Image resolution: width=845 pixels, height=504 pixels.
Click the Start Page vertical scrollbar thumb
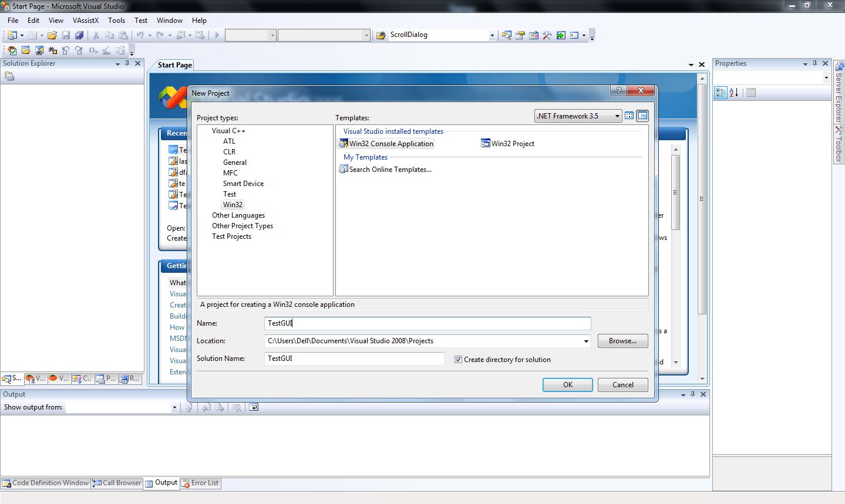[x=702, y=198]
